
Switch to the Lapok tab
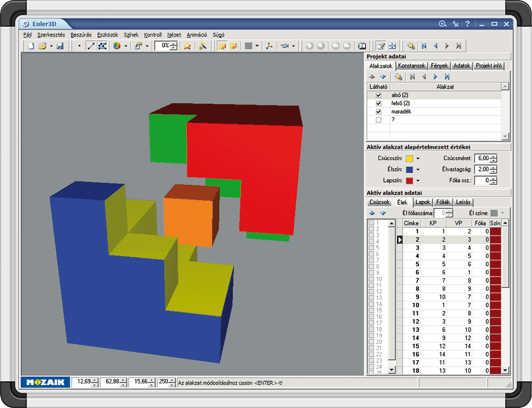(423, 202)
